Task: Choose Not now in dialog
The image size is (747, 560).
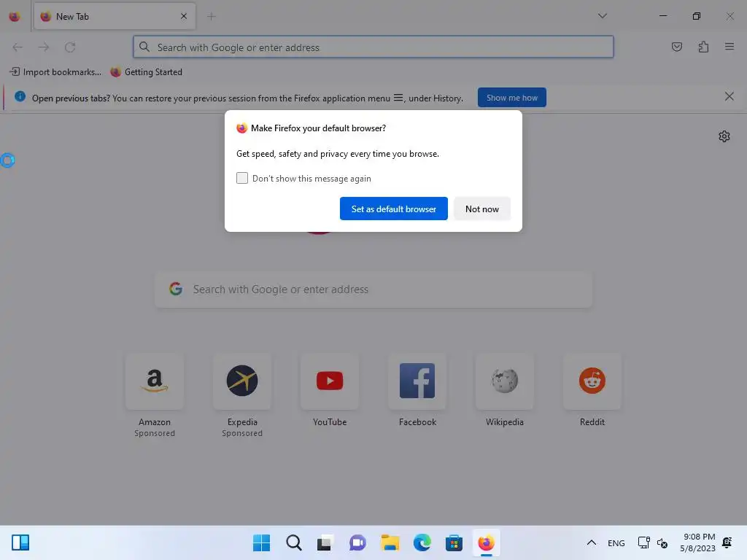Action: [481, 209]
